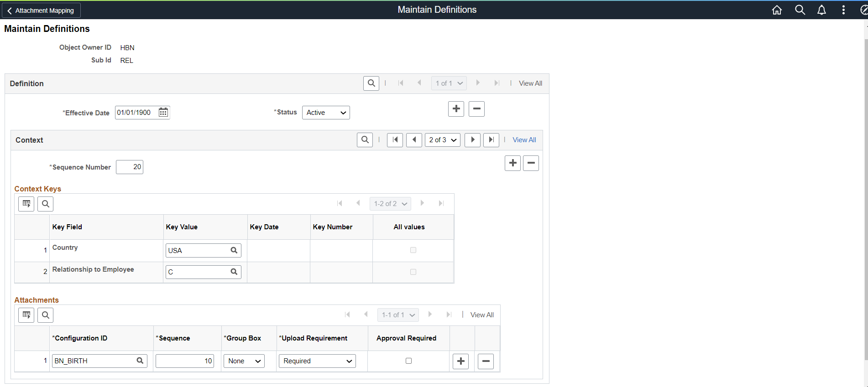Open the Status dropdown
This screenshot has height=387, width=868.
tap(326, 113)
